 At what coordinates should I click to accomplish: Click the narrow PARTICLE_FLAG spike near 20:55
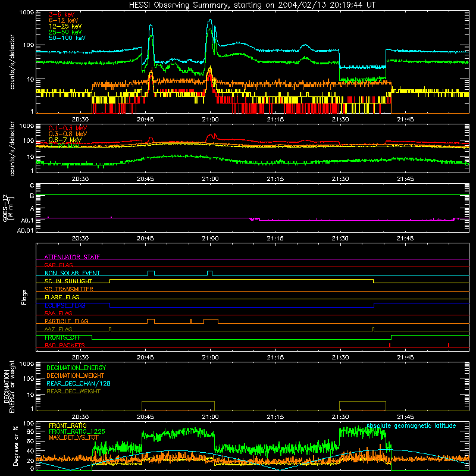(x=191, y=321)
